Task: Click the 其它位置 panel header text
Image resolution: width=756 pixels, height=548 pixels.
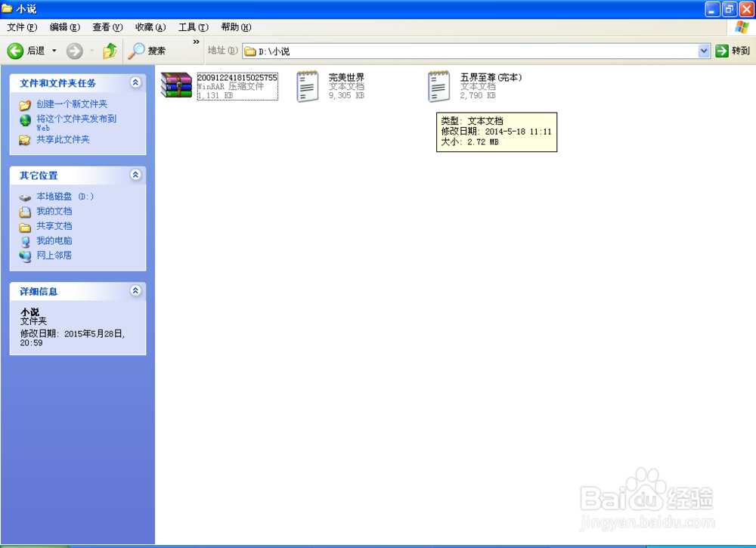Action: click(x=39, y=175)
